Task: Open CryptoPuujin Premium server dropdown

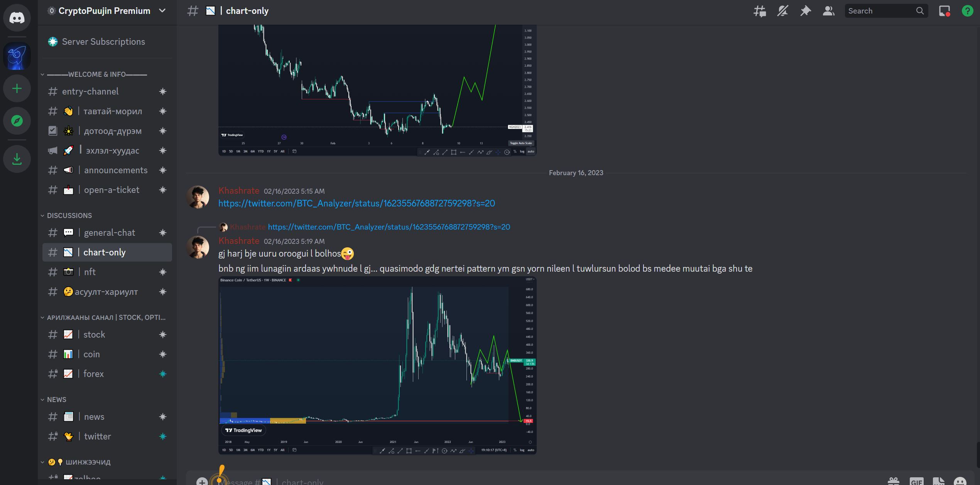Action: [x=162, y=11]
